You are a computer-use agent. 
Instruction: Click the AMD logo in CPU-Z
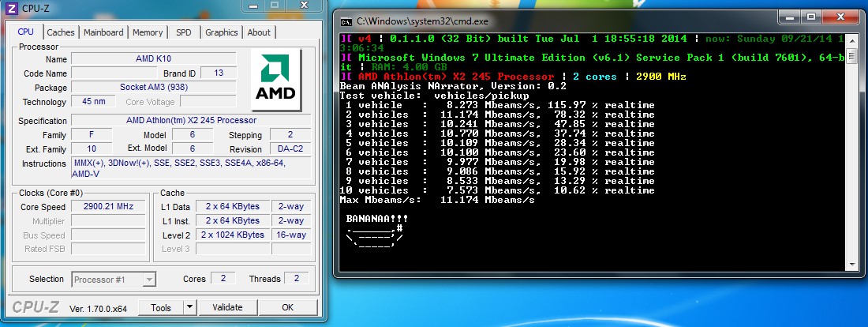tap(275, 80)
